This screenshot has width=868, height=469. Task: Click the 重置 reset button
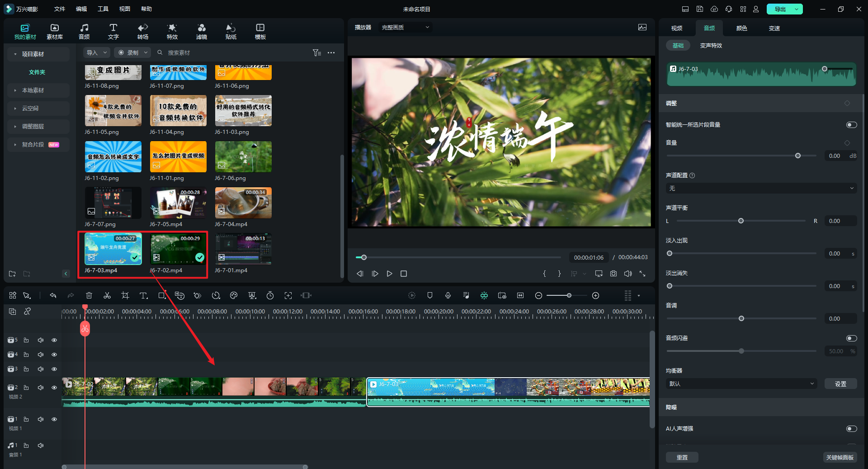(682, 457)
